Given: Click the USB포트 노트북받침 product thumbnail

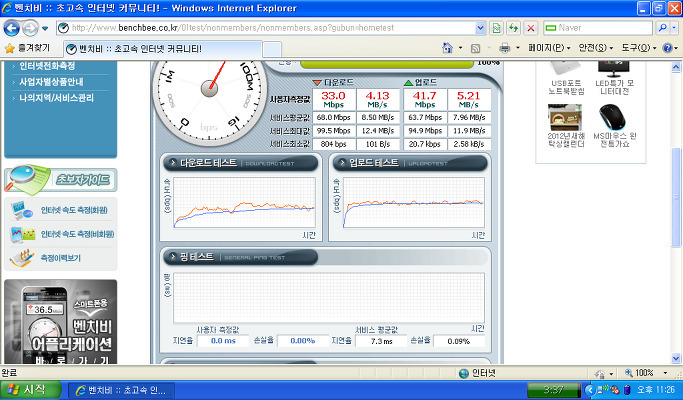Looking at the screenshot, I should click(x=565, y=69).
